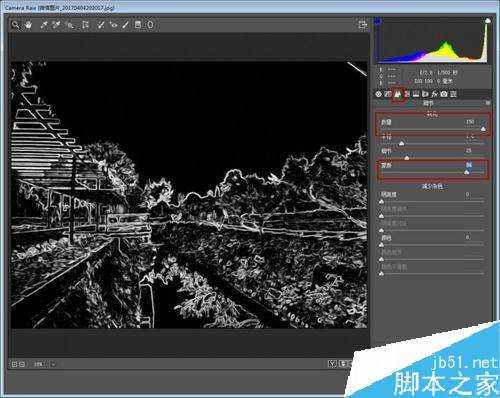Select the Spot Removal tool
This screenshot has width=500, height=398.
click(x=101, y=25)
